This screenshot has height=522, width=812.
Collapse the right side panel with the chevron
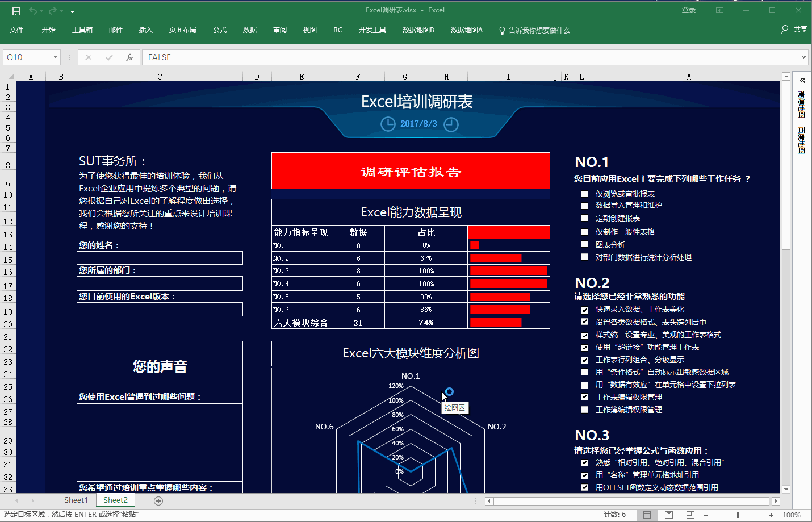(802, 80)
